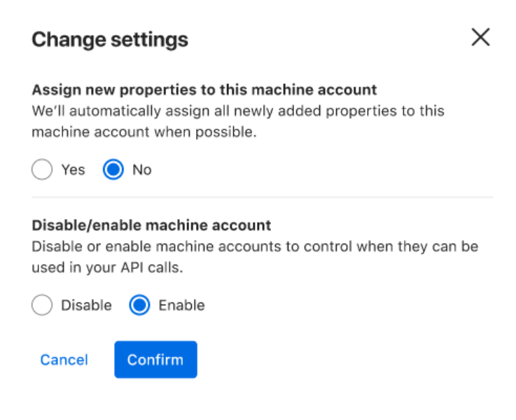Click the "No" option label text
The image size is (516, 420).
(141, 170)
